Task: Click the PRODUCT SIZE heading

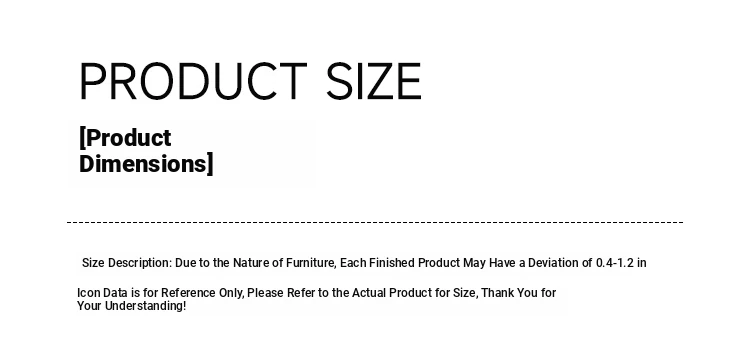Action: point(250,81)
